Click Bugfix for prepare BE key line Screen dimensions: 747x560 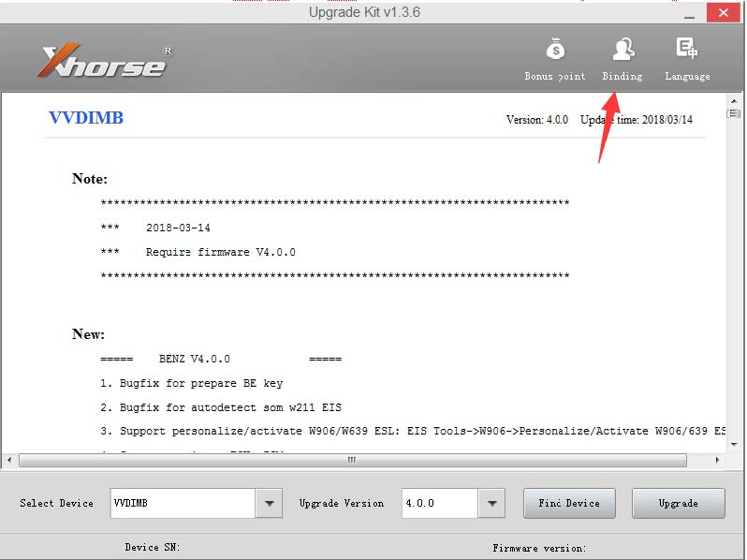tap(192, 383)
